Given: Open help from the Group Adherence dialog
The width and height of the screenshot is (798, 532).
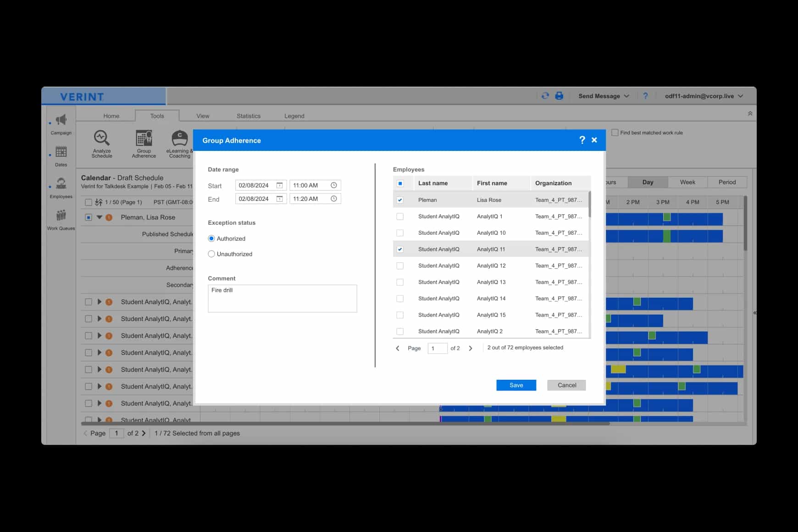Looking at the screenshot, I should tap(582, 140).
